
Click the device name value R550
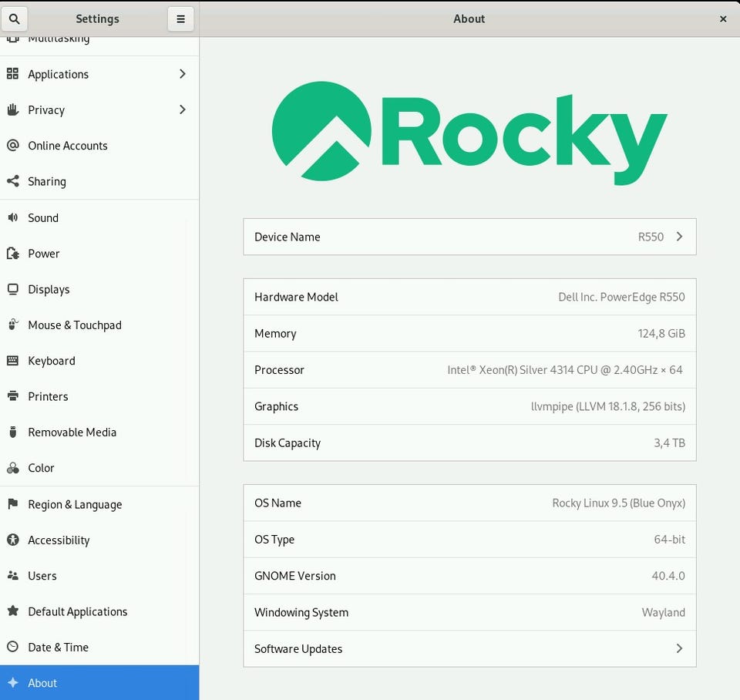pyautogui.click(x=651, y=237)
